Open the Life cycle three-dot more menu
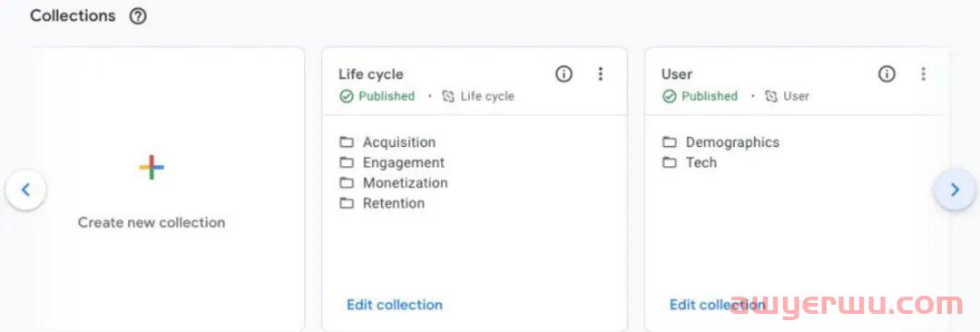 pyautogui.click(x=600, y=74)
